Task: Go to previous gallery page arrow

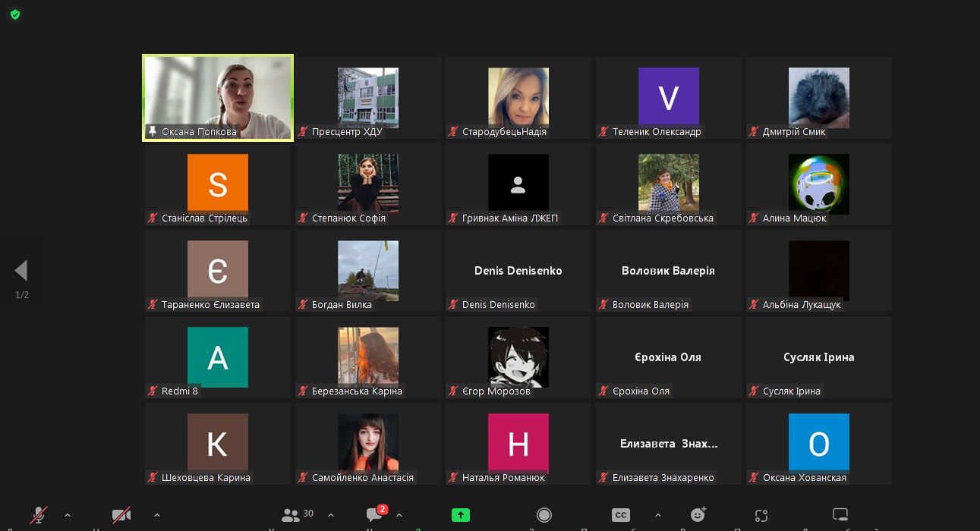Action: point(21,270)
